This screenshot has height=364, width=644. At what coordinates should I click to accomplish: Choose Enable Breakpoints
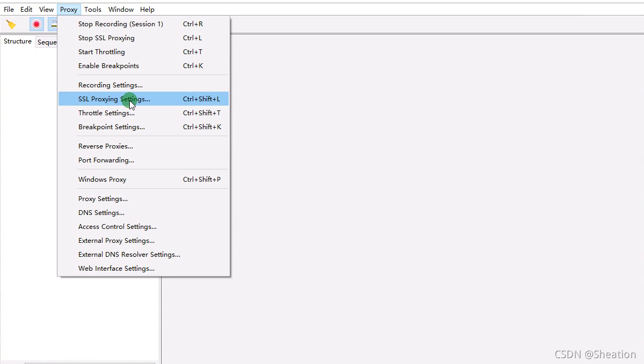[x=144, y=66]
